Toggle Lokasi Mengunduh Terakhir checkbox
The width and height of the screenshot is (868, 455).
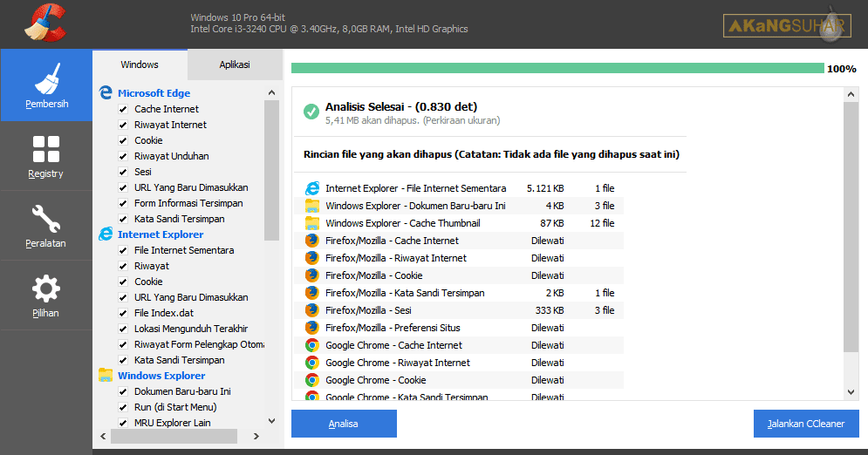pyautogui.click(x=123, y=329)
